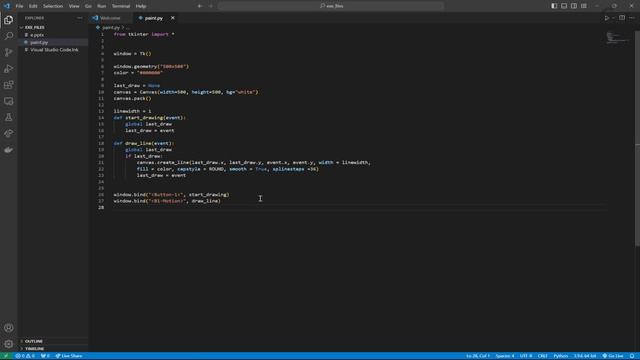Open the Edit menu

[33, 6]
